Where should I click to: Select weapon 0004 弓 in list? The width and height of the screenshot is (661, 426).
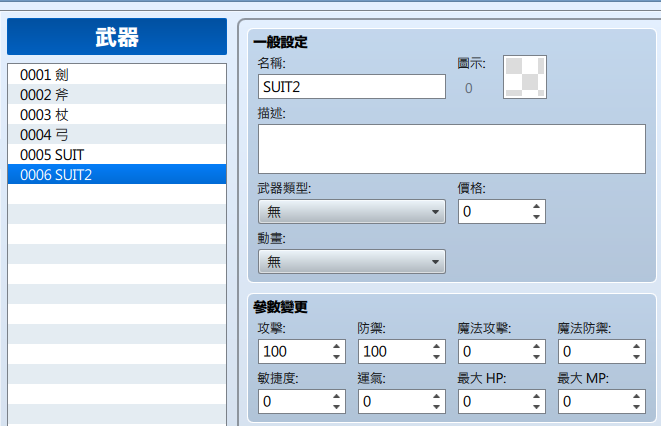click(117, 134)
